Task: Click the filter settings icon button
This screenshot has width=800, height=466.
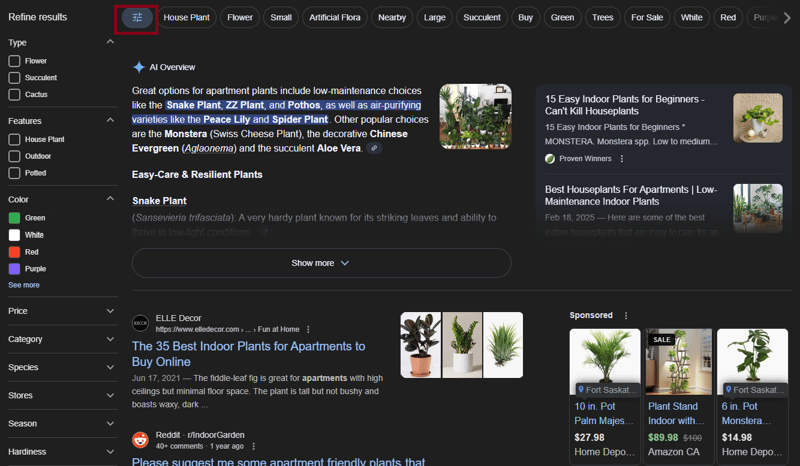Action: [x=138, y=18]
